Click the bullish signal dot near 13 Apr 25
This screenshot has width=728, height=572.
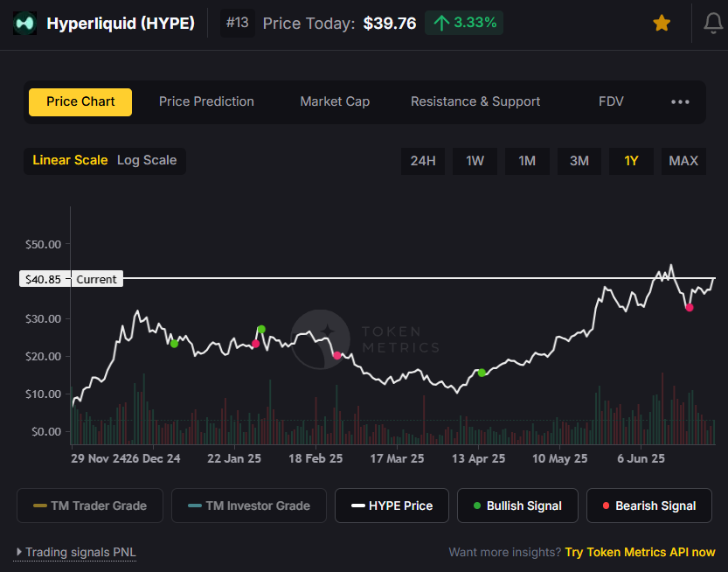click(x=482, y=373)
